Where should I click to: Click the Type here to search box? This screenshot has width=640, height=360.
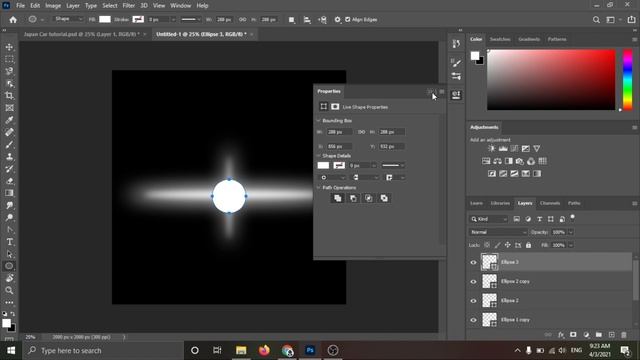point(104,351)
